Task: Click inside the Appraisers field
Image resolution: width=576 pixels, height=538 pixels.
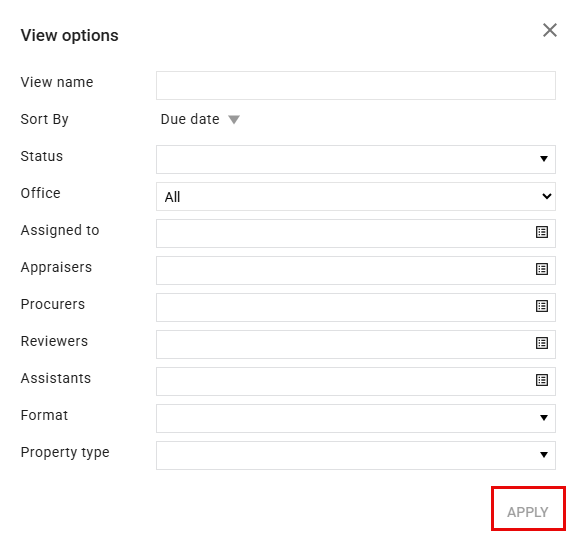Action: point(356,271)
